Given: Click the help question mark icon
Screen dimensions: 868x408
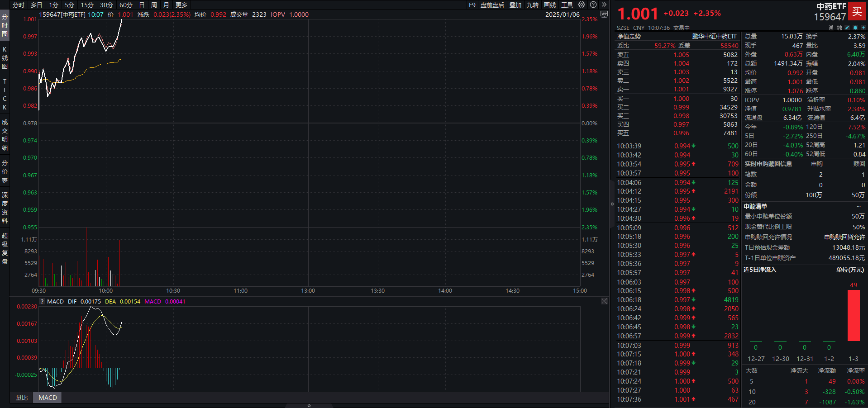Looking at the screenshot, I should (x=593, y=5).
